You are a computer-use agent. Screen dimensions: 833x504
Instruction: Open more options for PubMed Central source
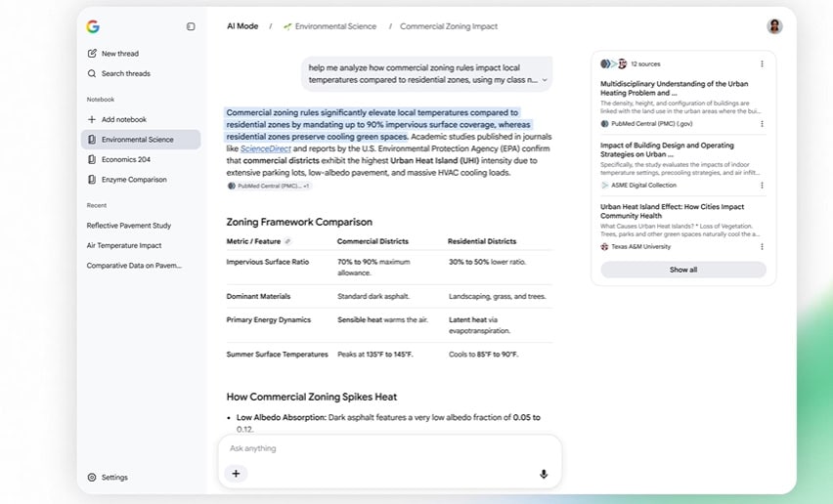tap(762, 124)
